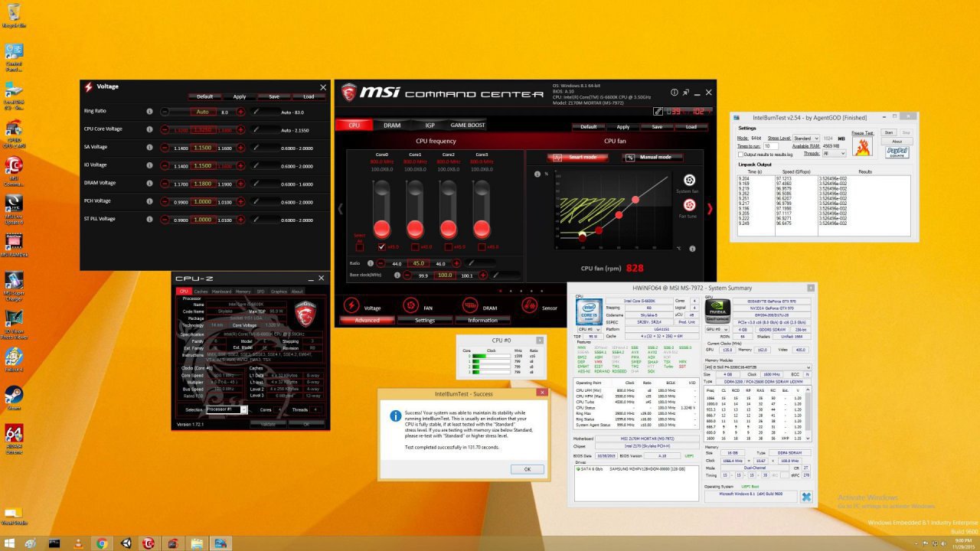The height and width of the screenshot is (551, 980).
Task: Click Core2 frequency slider knob
Action: [449, 227]
